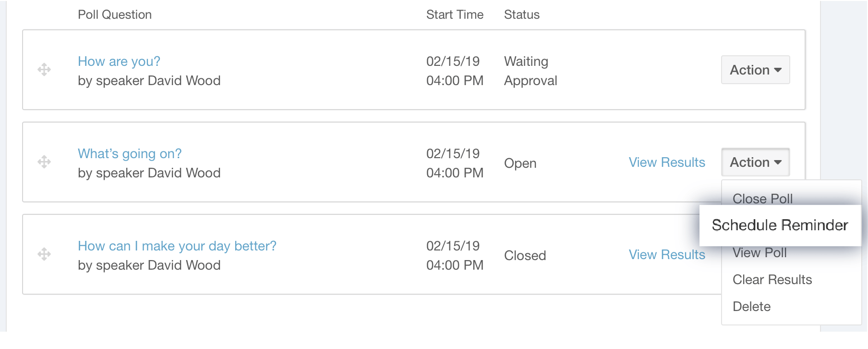Choose Schedule Reminder in the dropdown menu
This screenshot has width=868, height=349.
(780, 225)
